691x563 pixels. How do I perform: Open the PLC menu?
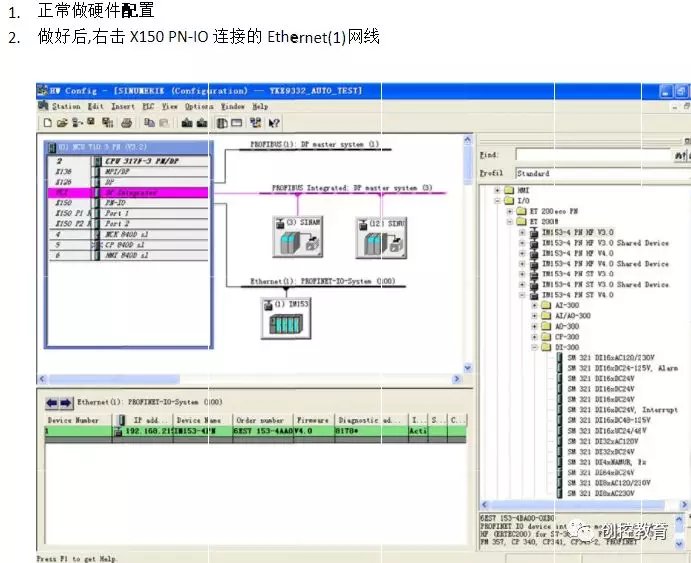point(149,106)
